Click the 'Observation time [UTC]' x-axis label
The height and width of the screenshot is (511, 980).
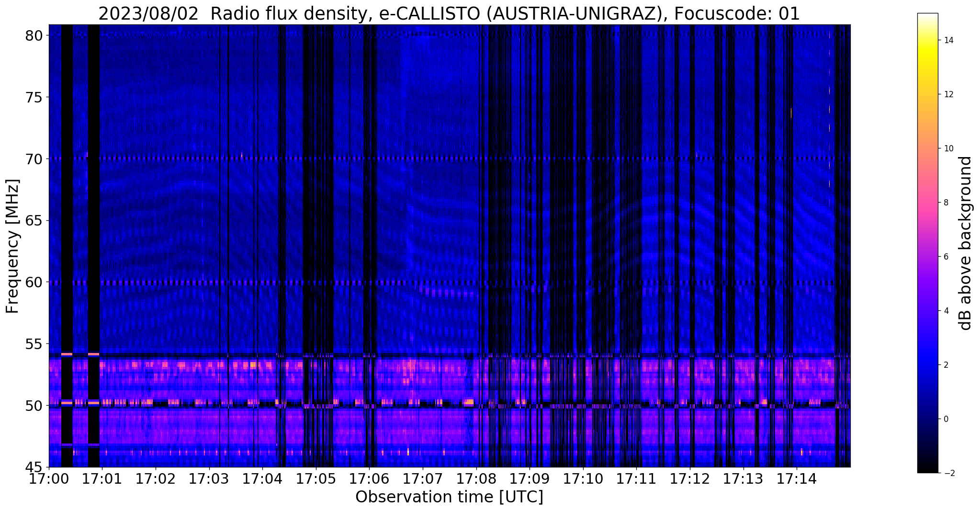(x=449, y=497)
